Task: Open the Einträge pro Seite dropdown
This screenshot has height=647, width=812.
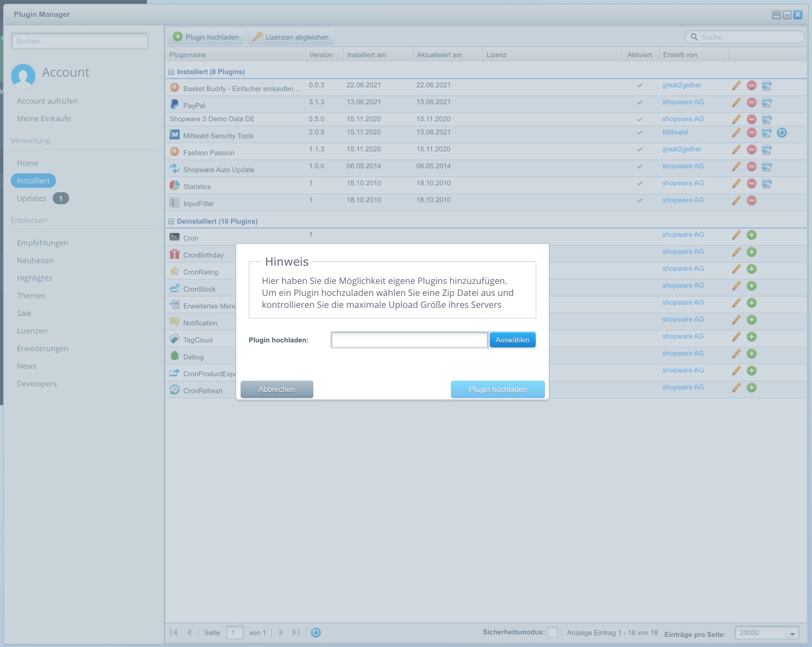Action: (792, 633)
